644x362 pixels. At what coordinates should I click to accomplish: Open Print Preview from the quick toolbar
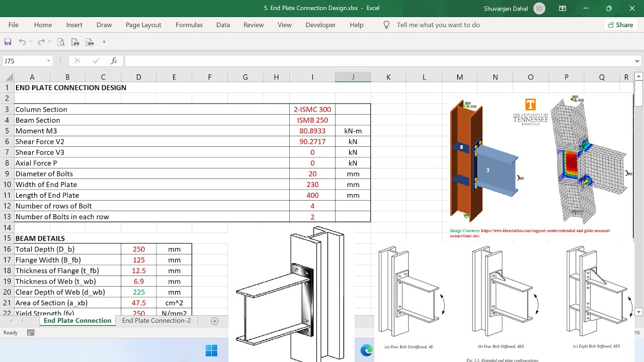click(61, 42)
